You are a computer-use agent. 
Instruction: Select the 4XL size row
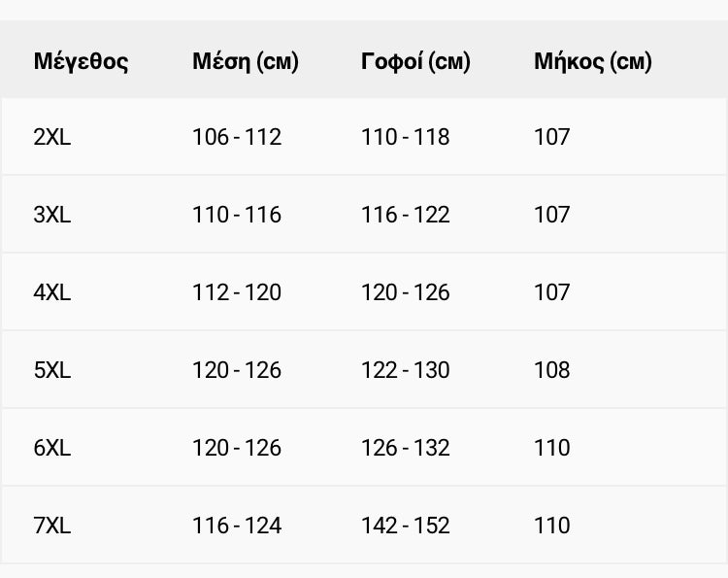364,292
